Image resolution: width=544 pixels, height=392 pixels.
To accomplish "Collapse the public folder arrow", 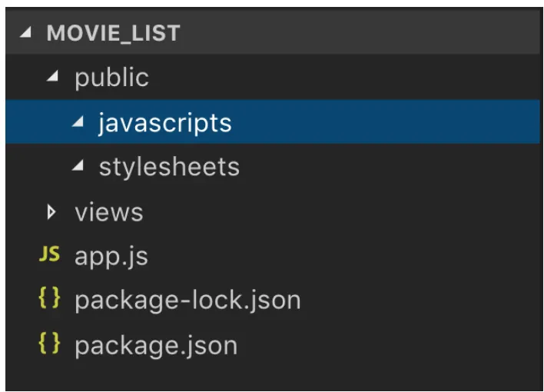I will [52, 78].
